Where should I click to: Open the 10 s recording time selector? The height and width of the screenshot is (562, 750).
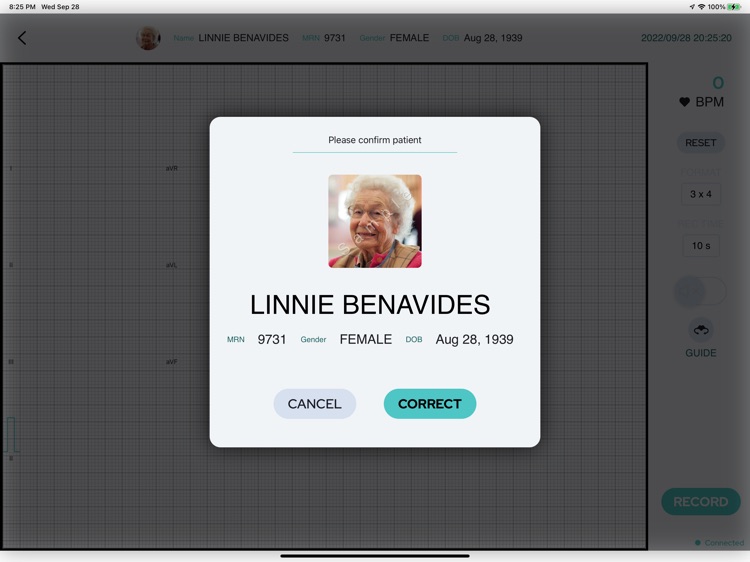click(701, 245)
